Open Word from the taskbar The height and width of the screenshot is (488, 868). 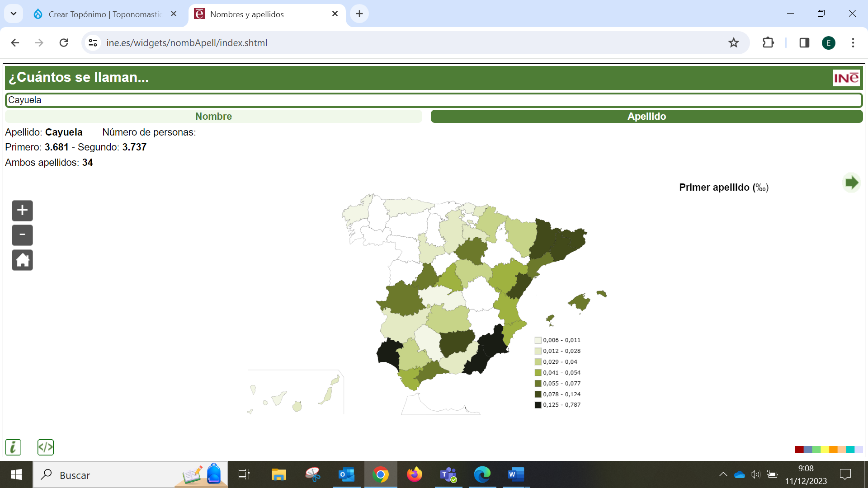(x=515, y=474)
